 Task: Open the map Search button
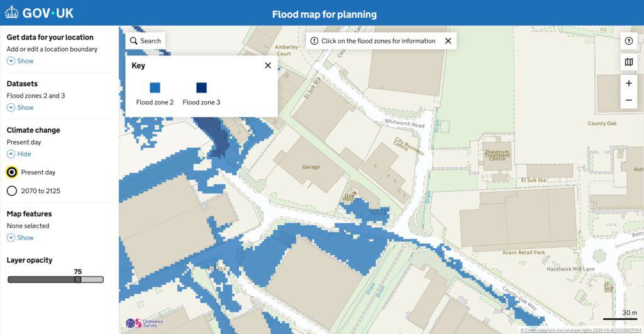click(145, 41)
